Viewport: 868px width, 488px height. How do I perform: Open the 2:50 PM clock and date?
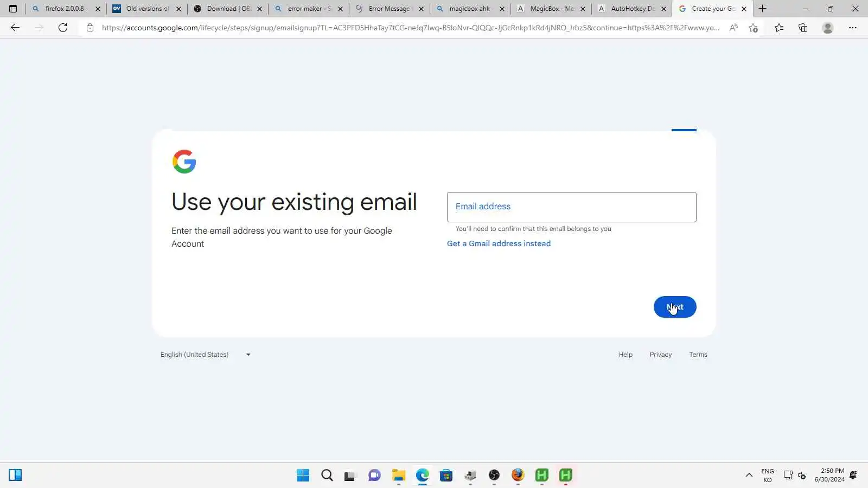pos(829,476)
